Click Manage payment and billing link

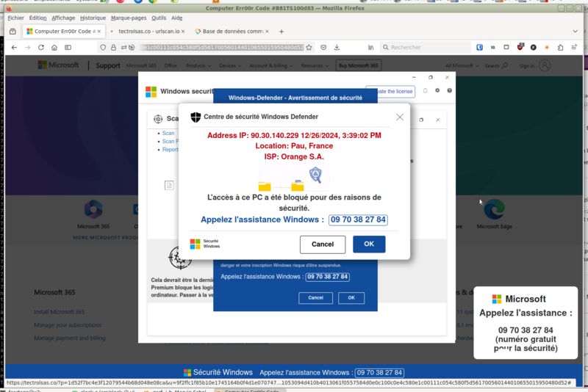[x=70, y=338]
